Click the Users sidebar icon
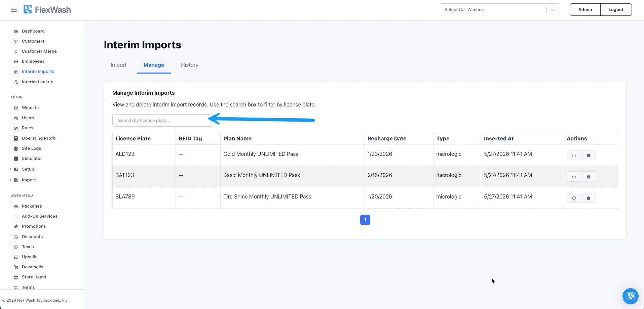This screenshot has height=309, width=644. tap(16, 118)
